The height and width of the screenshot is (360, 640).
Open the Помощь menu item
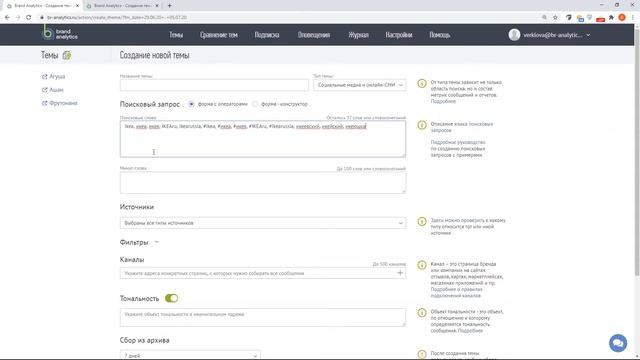(440, 35)
